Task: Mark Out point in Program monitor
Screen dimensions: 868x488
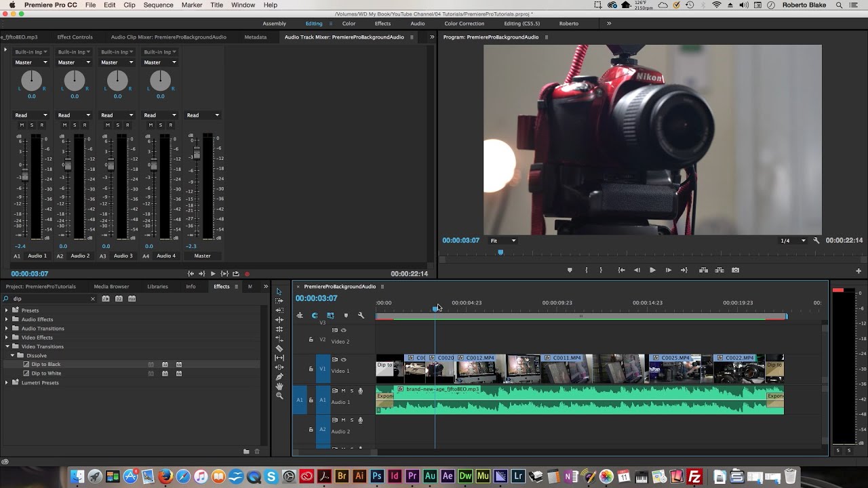Action: [601, 270]
